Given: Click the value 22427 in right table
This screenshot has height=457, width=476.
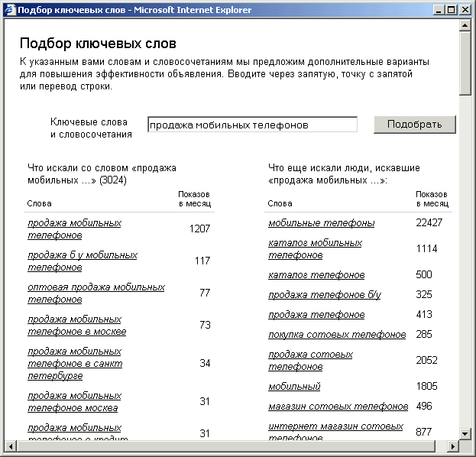Looking at the screenshot, I should click(x=429, y=223).
